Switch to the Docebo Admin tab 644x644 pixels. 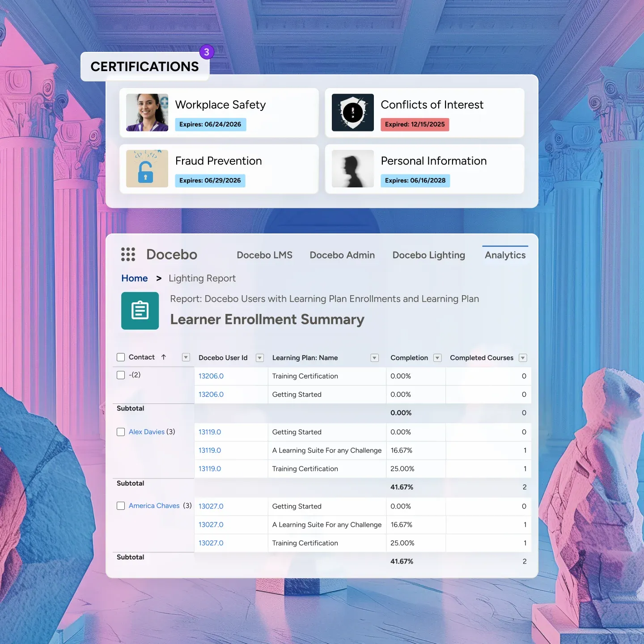tap(342, 255)
